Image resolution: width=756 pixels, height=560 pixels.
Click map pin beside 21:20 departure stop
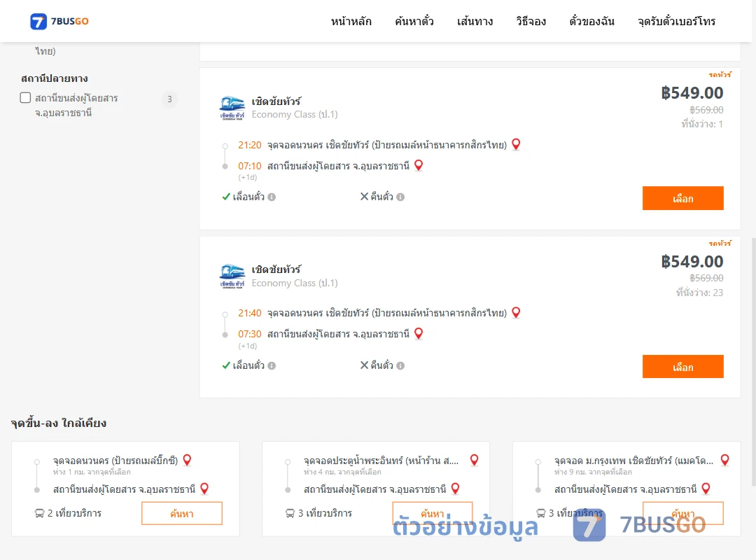516,144
